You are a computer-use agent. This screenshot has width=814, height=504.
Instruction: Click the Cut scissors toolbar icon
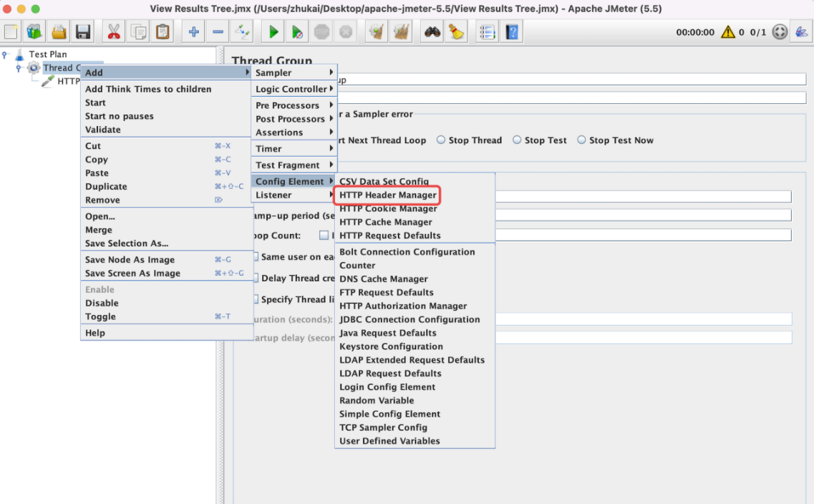click(x=114, y=32)
